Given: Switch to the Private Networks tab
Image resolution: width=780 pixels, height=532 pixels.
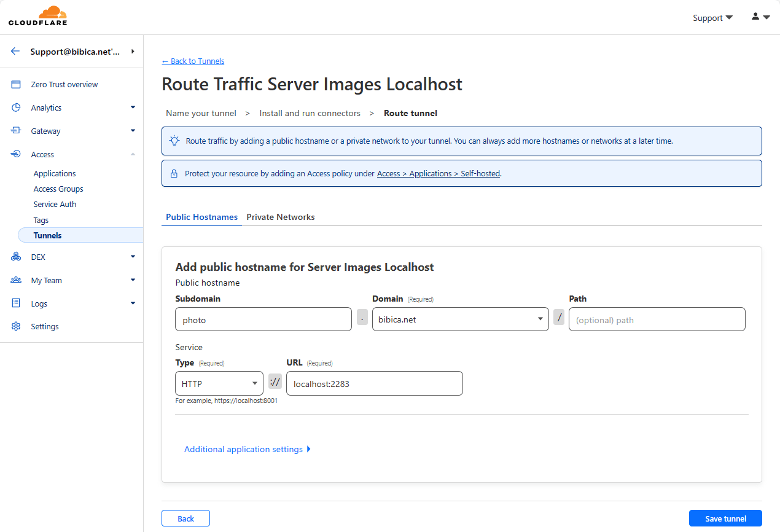Looking at the screenshot, I should point(281,217).
